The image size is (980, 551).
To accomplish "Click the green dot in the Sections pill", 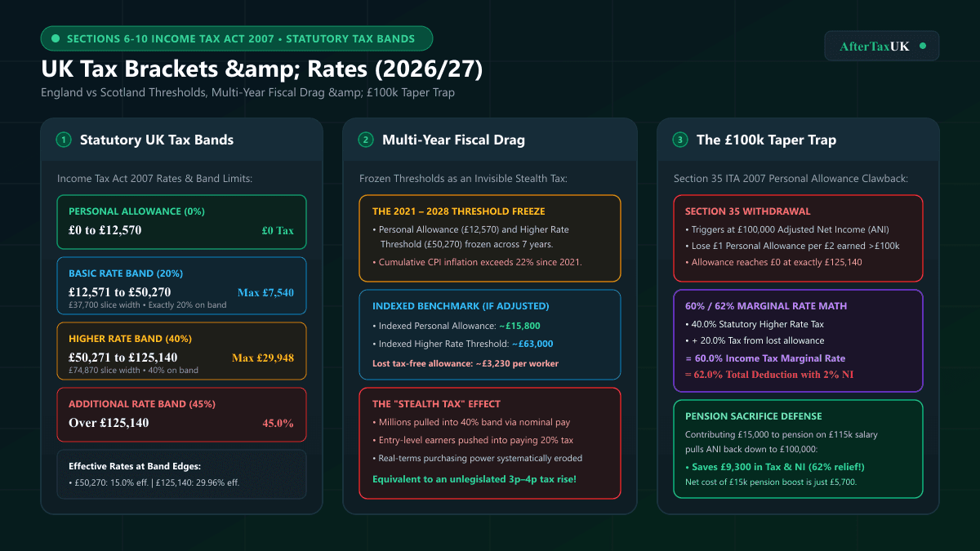I will [x=56, y=38].
